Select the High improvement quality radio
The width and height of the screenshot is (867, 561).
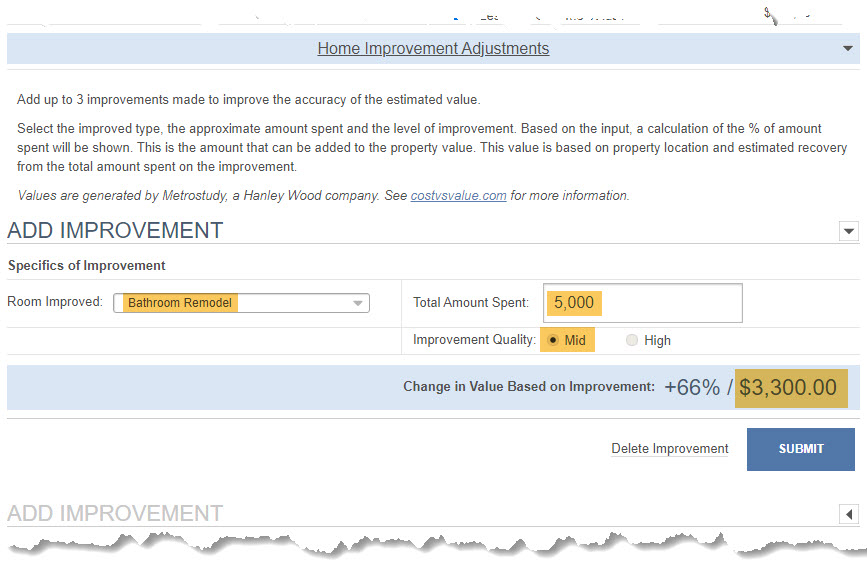(x=631, y=340)
